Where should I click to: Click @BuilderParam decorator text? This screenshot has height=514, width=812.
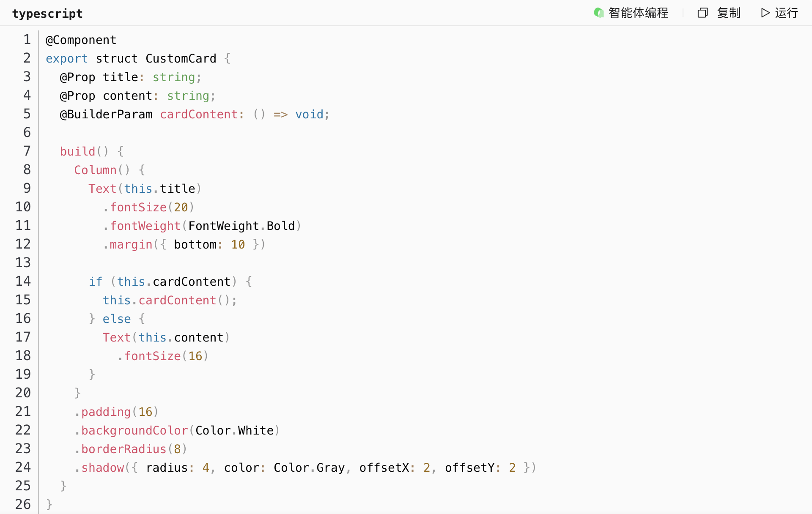(106, 114)
